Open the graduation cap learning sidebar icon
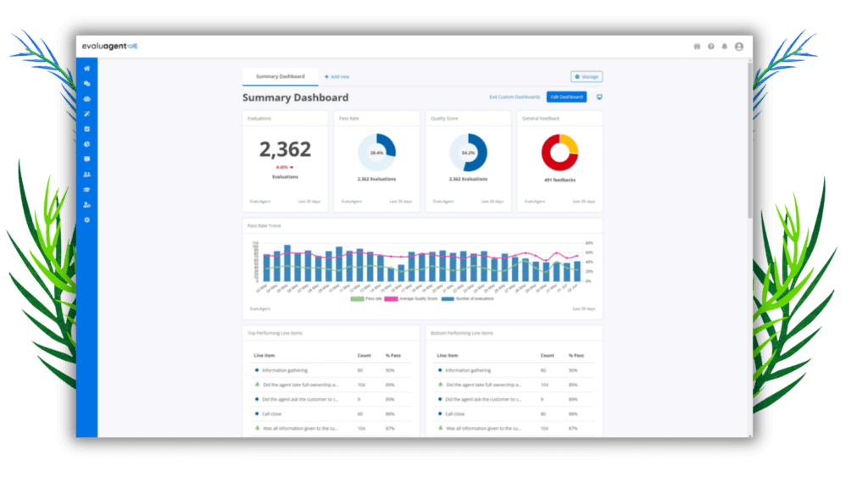Image resolution: width=868 pixels, height=488 pixels. point(87,190)
